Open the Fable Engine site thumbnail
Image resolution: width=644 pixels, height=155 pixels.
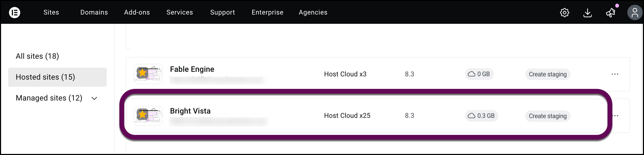pos(148,74)
